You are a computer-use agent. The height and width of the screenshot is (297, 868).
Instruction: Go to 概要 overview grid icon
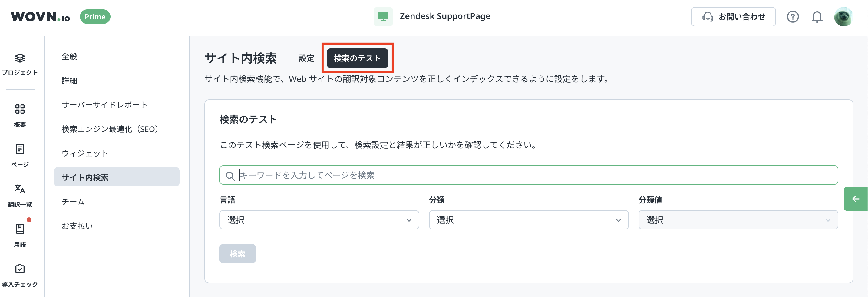pyautogui.click(x=20, y=109)
